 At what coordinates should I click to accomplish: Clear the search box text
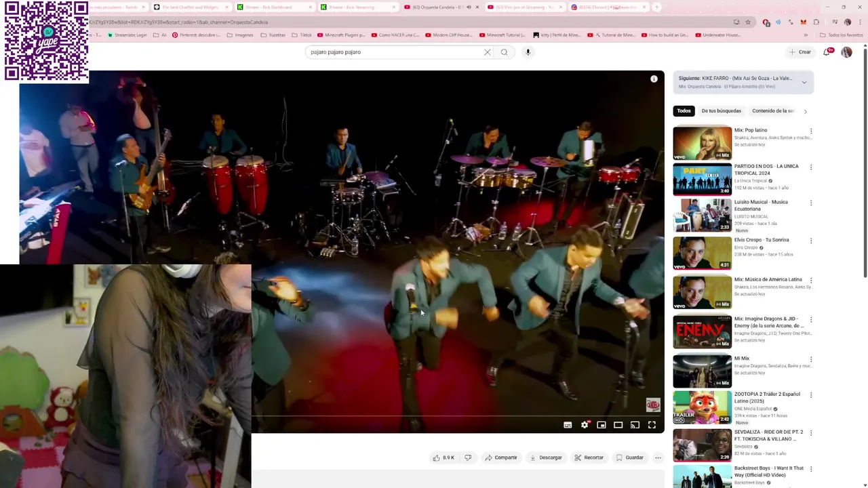tap(487, 52)
